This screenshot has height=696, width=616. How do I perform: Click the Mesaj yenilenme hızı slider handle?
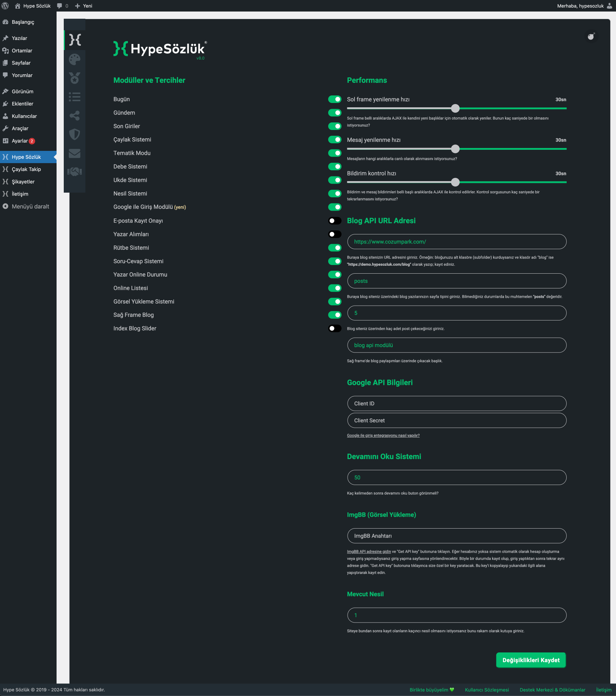click(455, 149)
